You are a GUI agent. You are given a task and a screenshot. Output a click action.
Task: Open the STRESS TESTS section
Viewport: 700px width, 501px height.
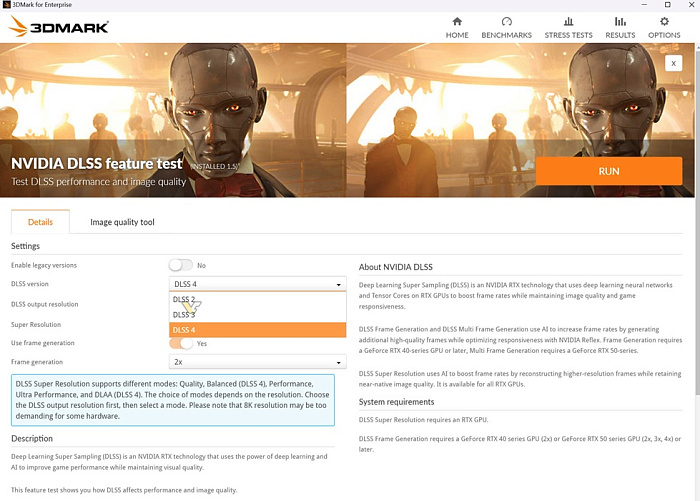[568, 28]
